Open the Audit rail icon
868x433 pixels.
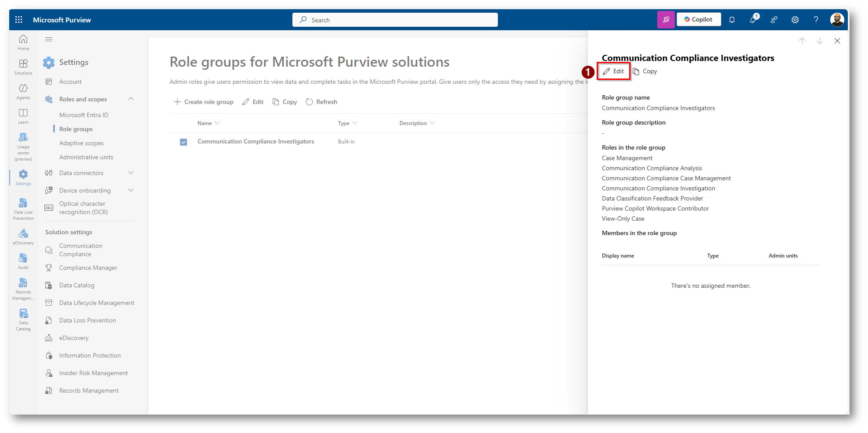point(23,261)
